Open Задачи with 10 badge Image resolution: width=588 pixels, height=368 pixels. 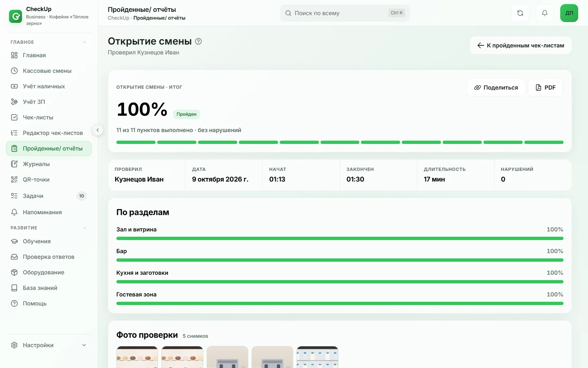49,196
